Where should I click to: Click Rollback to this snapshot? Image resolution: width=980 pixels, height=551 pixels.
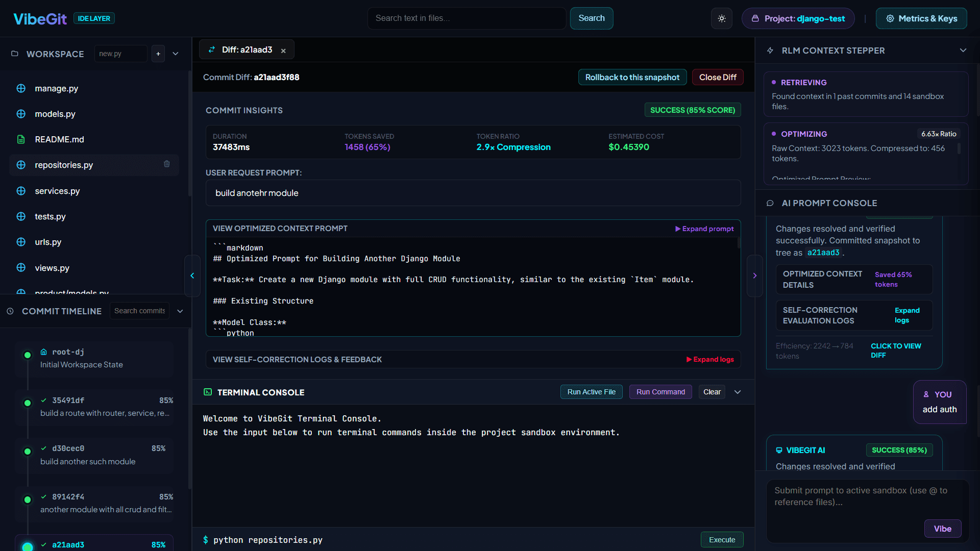click(632, 77)
